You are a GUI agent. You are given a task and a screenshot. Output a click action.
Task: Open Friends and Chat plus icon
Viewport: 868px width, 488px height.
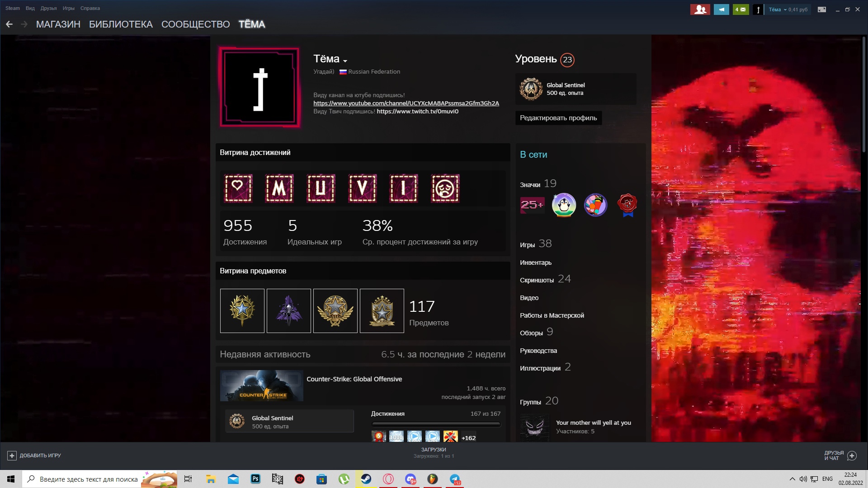click(852, 455)
